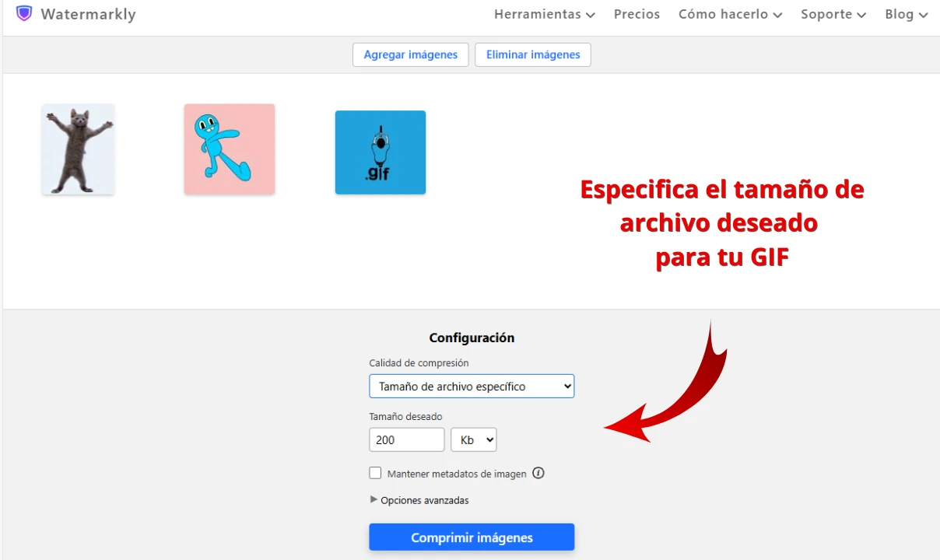Select the blue .gif mouse thumbnail
This screenshot has width=940, height=560.
point(381,152)
